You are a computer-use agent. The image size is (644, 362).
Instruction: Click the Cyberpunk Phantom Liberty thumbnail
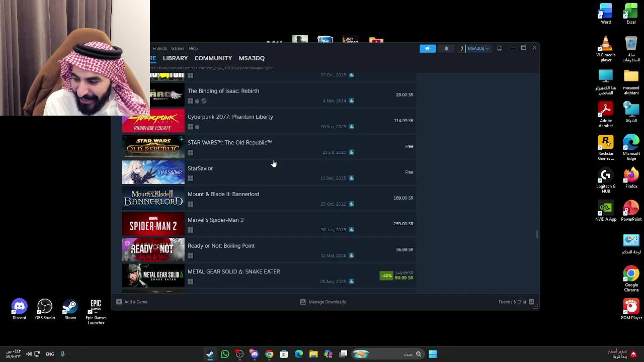[153, 121]
